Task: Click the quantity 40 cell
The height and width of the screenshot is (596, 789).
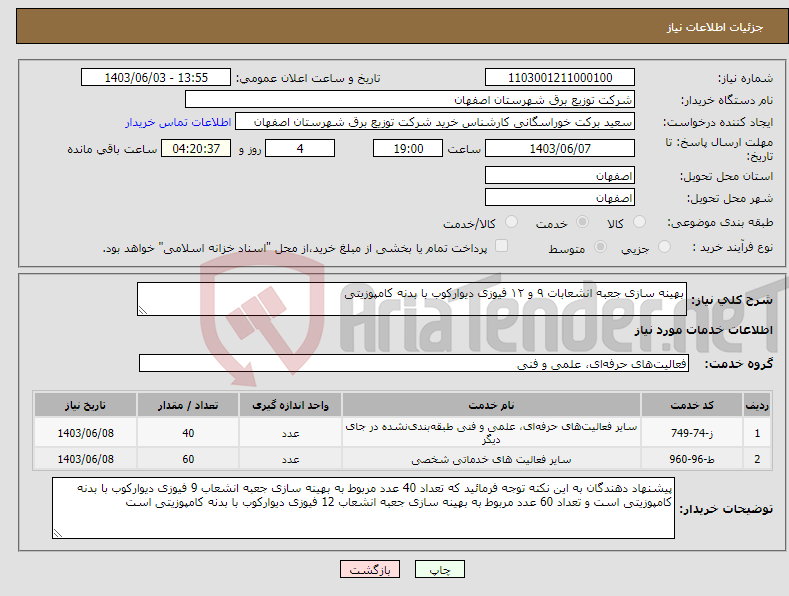Action: click(188, 433)
